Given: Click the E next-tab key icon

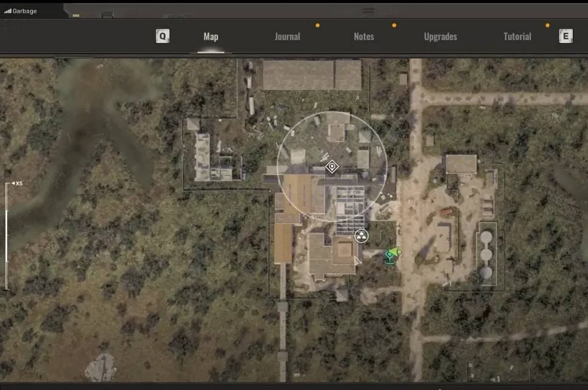Looking at the screenshot, I should coord(565,37).
